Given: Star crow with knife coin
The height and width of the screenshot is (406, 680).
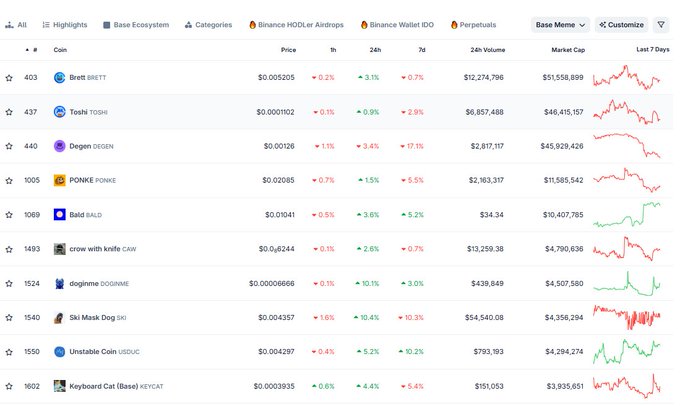Looking at the screenshot, I should tap(9, 249).
